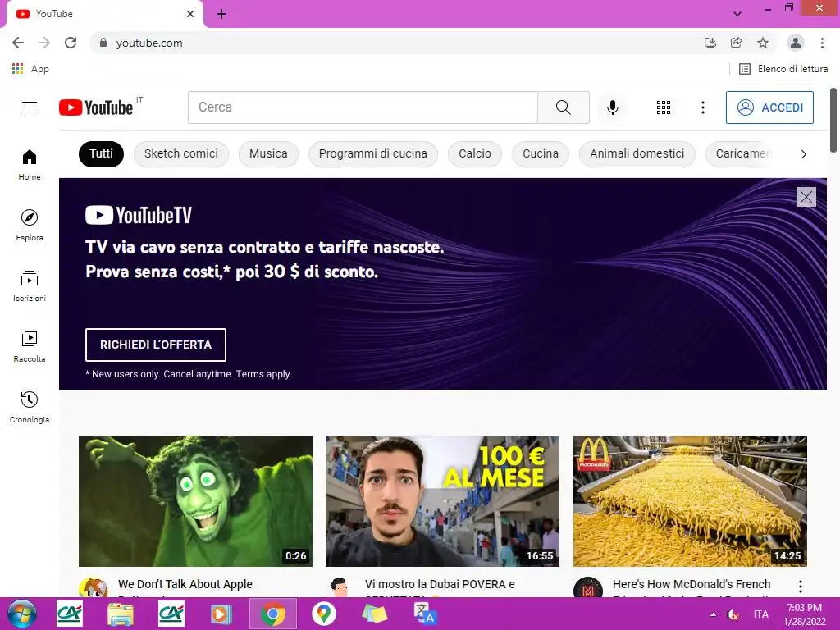Click the youtube.com address bar
The width and height of the screenshot is (840, 630).
[x=396, y=43]
